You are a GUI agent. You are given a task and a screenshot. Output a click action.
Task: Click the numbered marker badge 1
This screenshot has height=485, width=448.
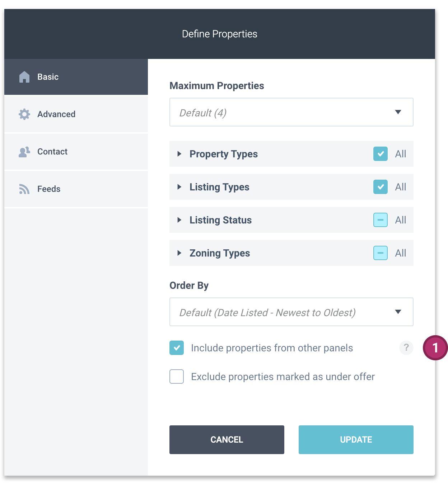click(435, 348)
